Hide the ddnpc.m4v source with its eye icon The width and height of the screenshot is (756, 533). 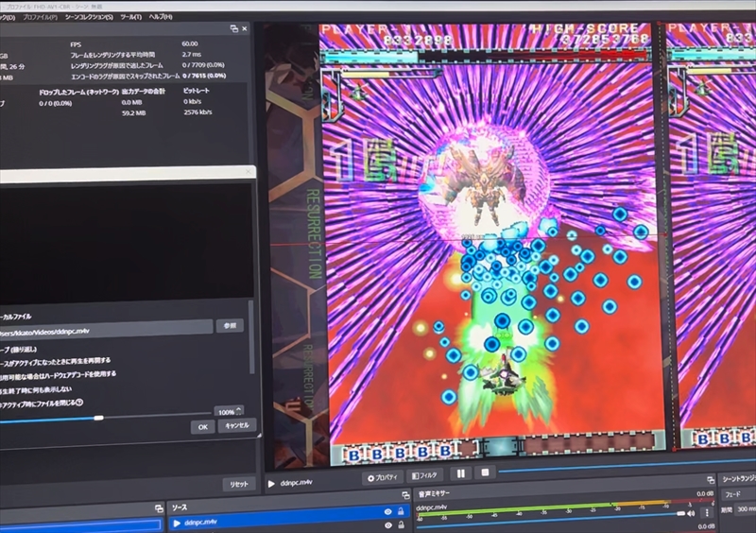[x=387, y=512]
